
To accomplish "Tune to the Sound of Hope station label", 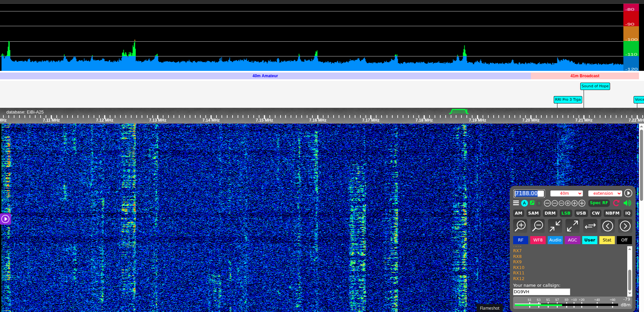I will pos(595,86).
